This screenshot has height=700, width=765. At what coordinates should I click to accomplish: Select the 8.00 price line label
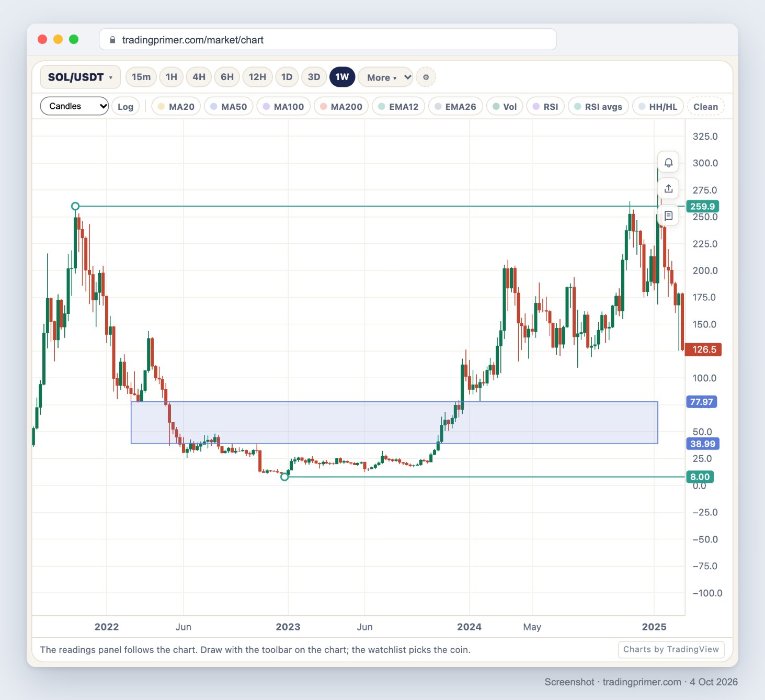(700, 477)
